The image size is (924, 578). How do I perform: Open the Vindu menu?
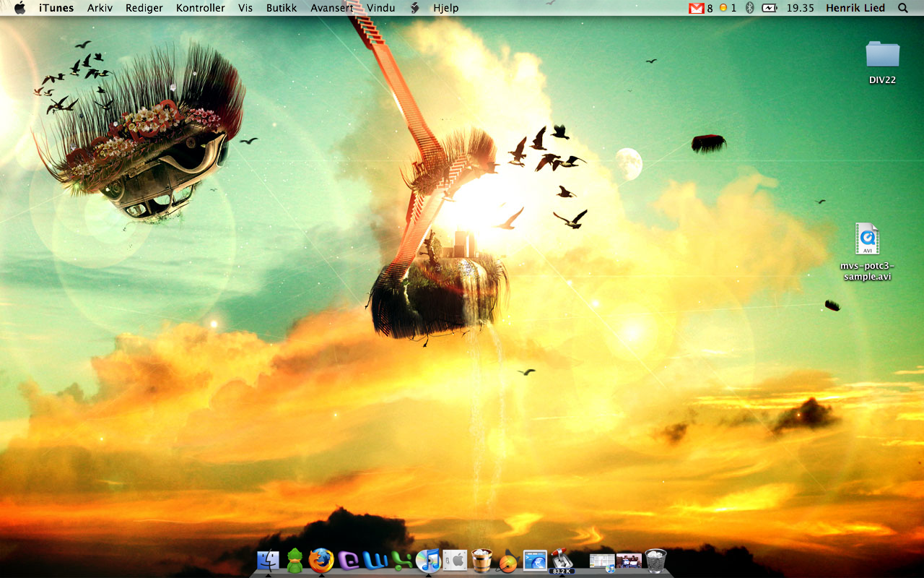(381, 8)
